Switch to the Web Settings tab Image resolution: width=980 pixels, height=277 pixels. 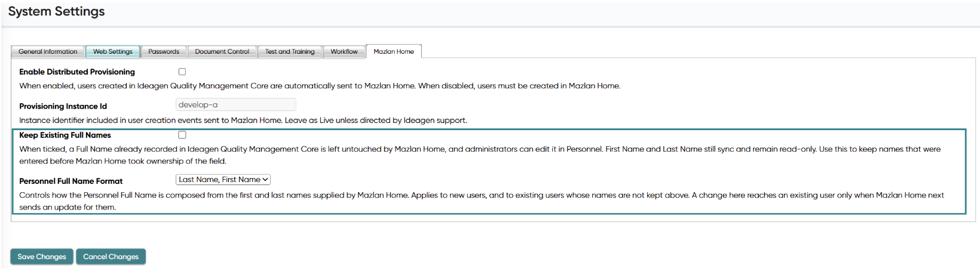pos(113,51)
